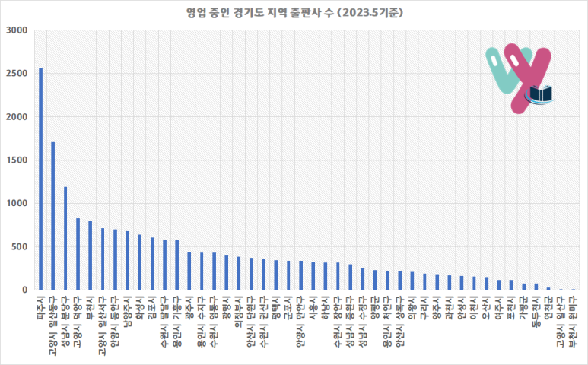Screen dimensions: 588x365
Task: Select the x-axis label '여주시'
Action: coord(499,308)
